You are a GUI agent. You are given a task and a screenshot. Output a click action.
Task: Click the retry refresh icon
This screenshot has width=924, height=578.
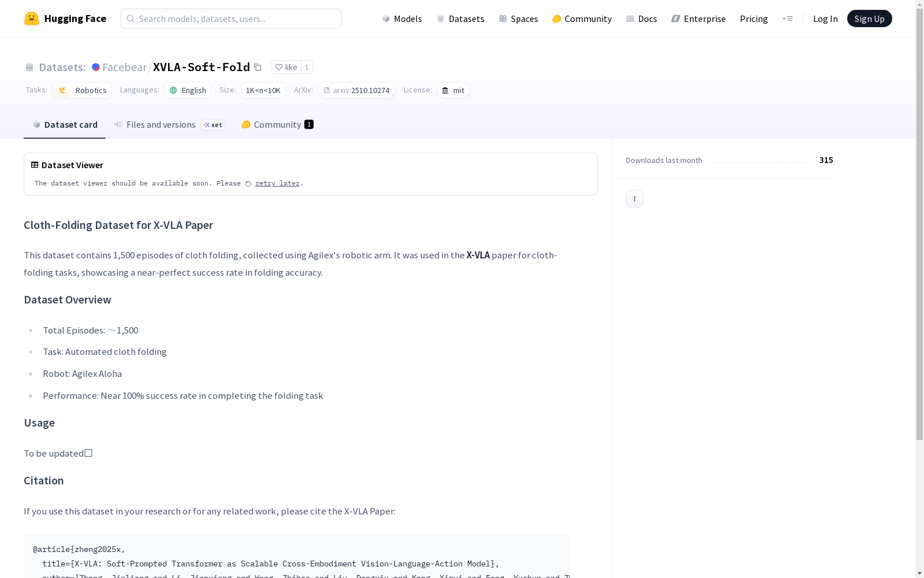(x=248, y=184)
